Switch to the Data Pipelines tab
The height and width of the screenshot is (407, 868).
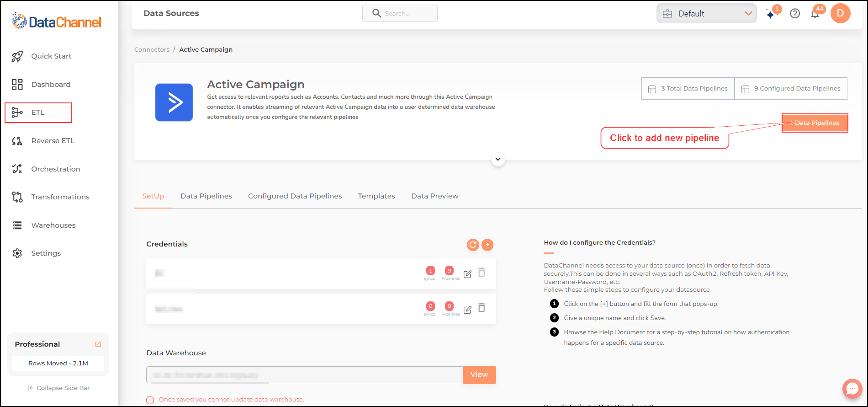point(206,196)
